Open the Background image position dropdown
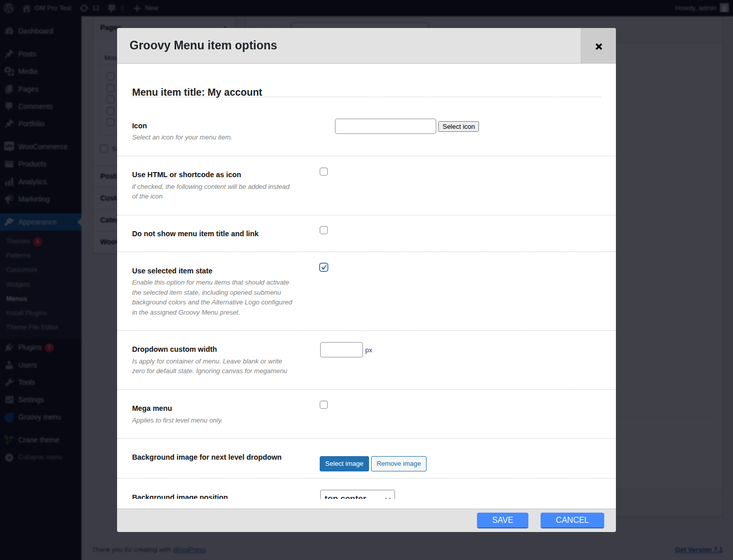Screen dimensions: 733x560 click(357, 495)
